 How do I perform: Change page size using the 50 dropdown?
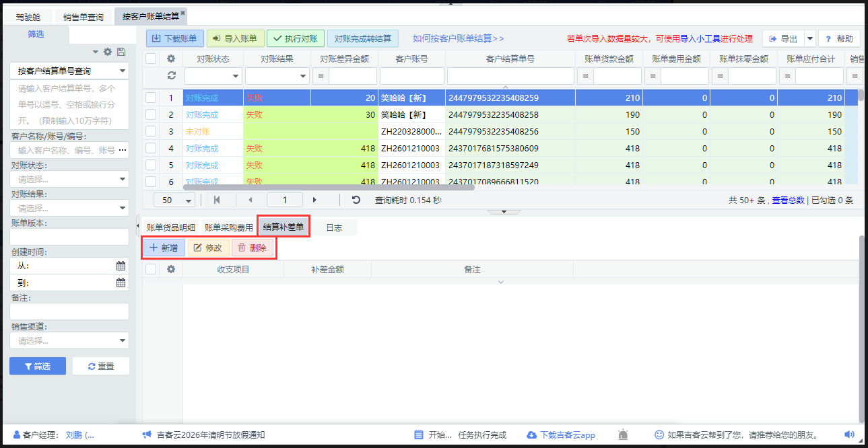174,200
